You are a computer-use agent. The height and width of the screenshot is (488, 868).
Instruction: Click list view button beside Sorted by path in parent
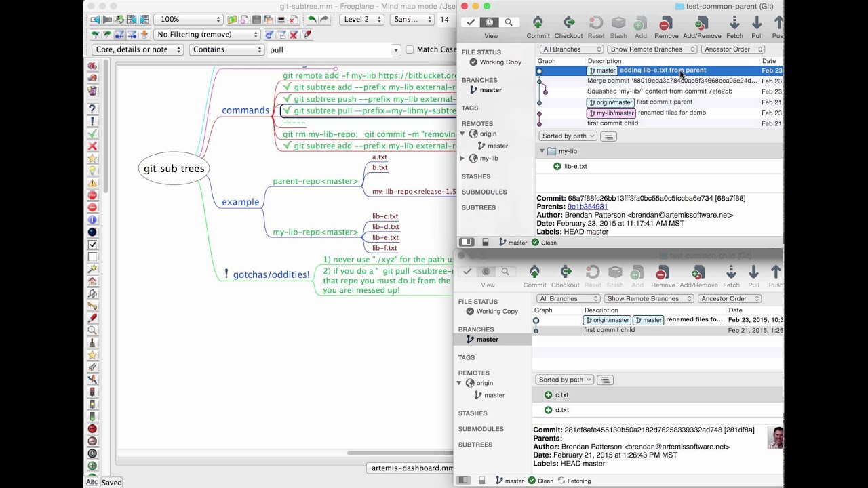click(609, 136)
